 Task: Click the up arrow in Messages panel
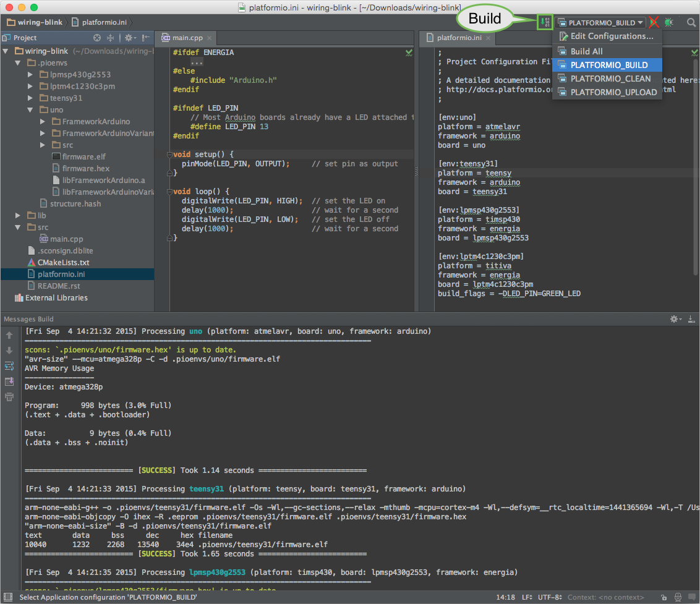coord(9,335)
